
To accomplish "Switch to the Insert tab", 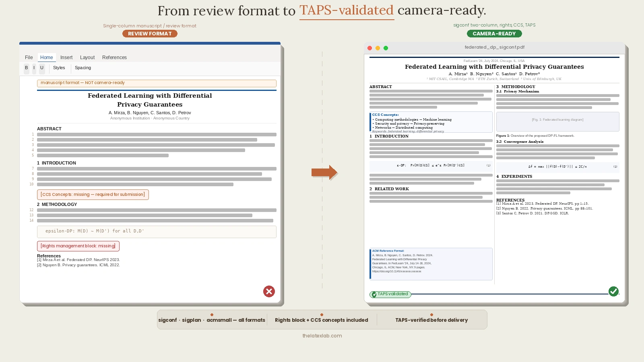I will [66, 58].
